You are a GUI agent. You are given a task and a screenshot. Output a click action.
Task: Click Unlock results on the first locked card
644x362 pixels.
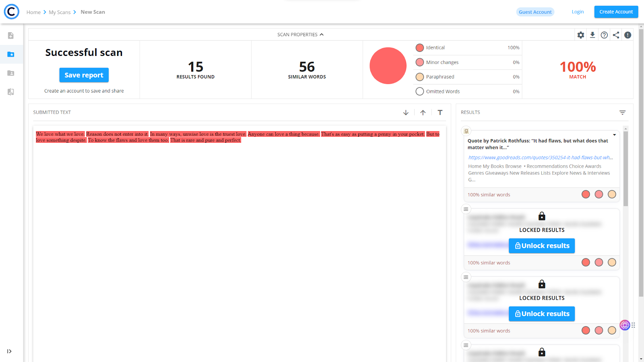(x=542, y=246)
